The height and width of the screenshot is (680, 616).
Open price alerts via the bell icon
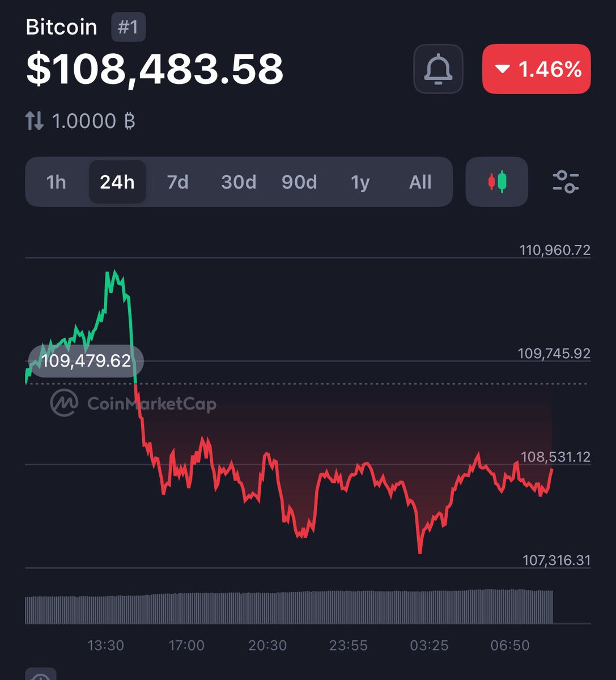438,69
